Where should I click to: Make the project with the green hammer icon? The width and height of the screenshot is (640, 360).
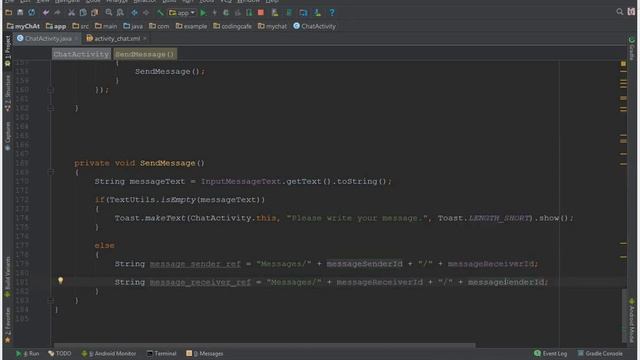click(160, 13)
